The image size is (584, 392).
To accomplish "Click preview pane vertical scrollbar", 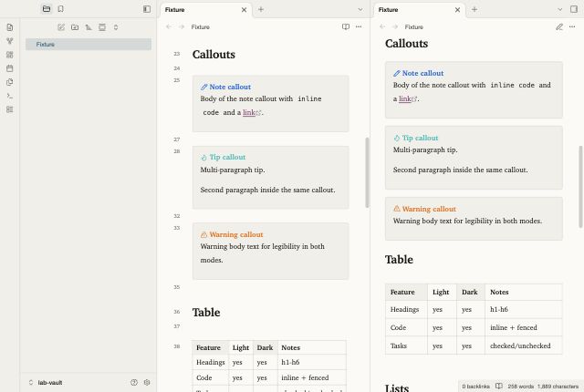I will click(x=580, y=187).
